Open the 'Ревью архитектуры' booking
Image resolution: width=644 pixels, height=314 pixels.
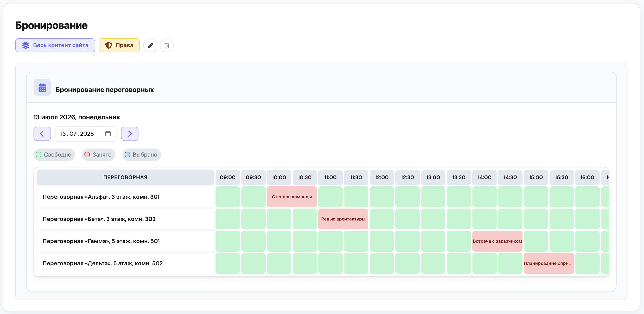(343, 219)
